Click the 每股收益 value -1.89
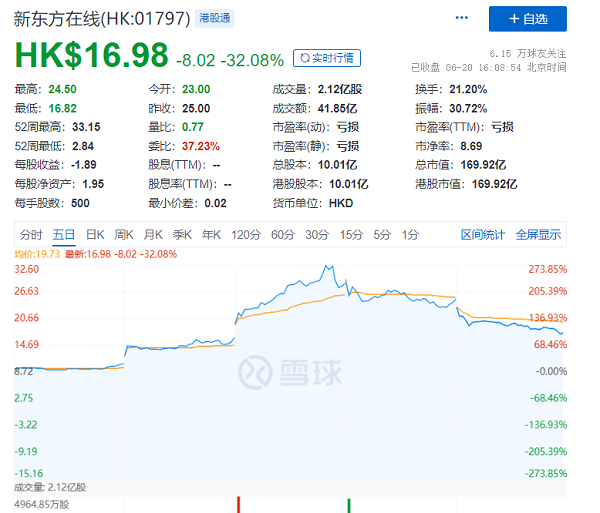Viewport: 600px width, 513px height. 83,165
